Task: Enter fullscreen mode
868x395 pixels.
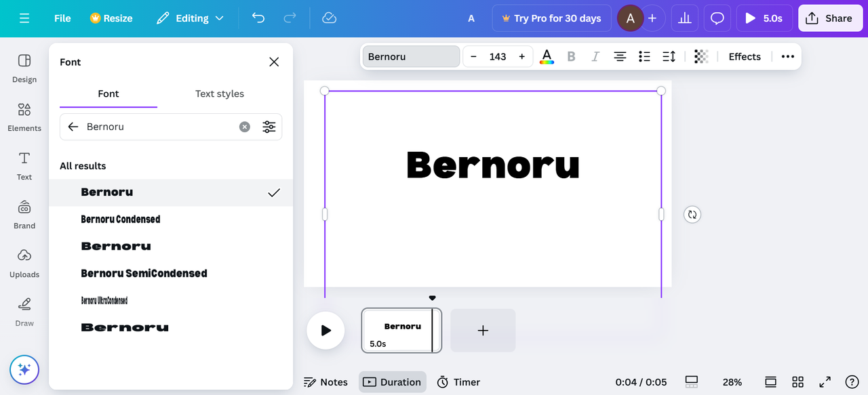Action: [825, 382]
